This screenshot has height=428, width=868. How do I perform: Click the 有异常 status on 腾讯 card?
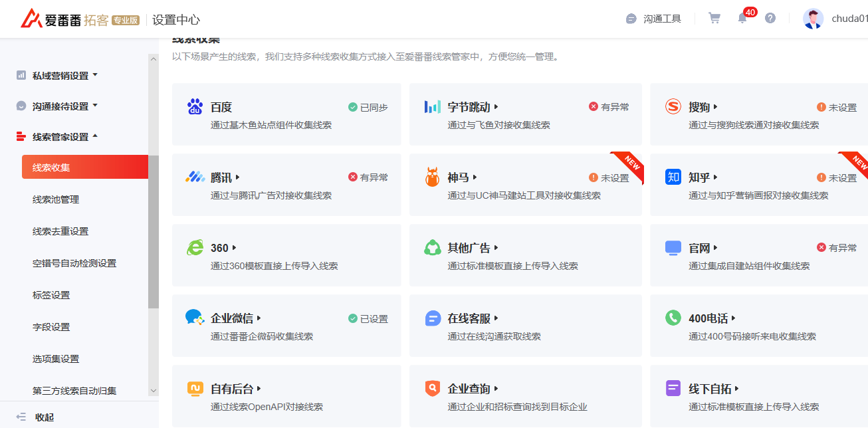coord(368,177)
